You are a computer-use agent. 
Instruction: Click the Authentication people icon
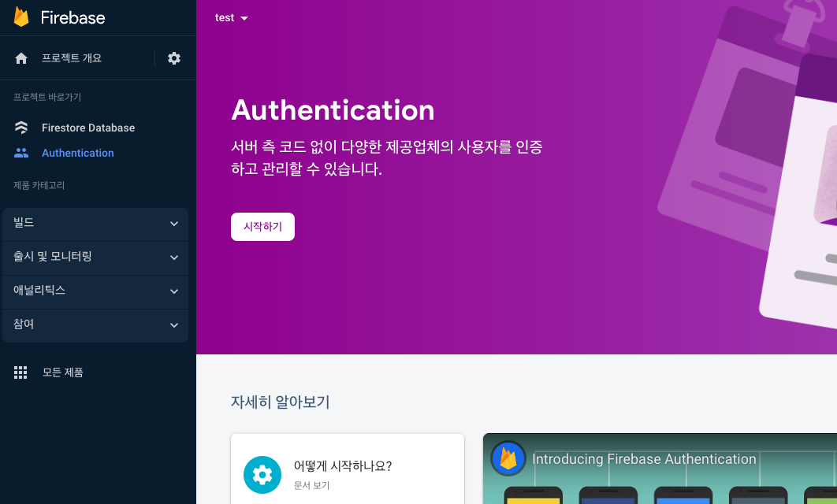pyautogui.click(x=20, y=153)
